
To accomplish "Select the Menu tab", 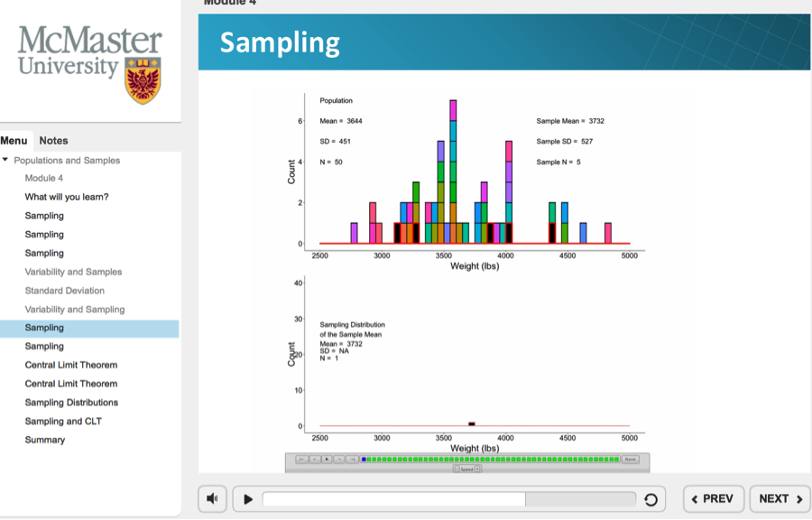I will tap(14, 141).
